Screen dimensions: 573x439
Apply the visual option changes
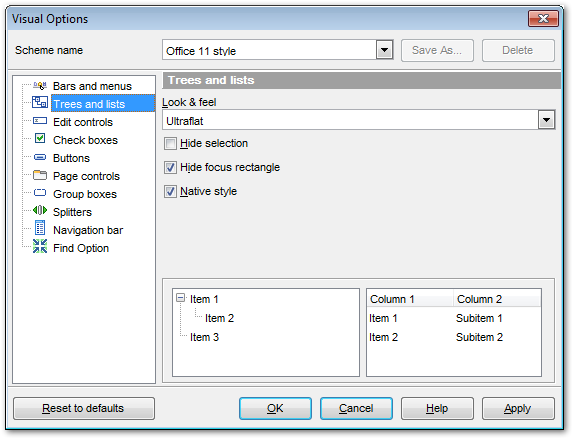(x=518, y=408)
